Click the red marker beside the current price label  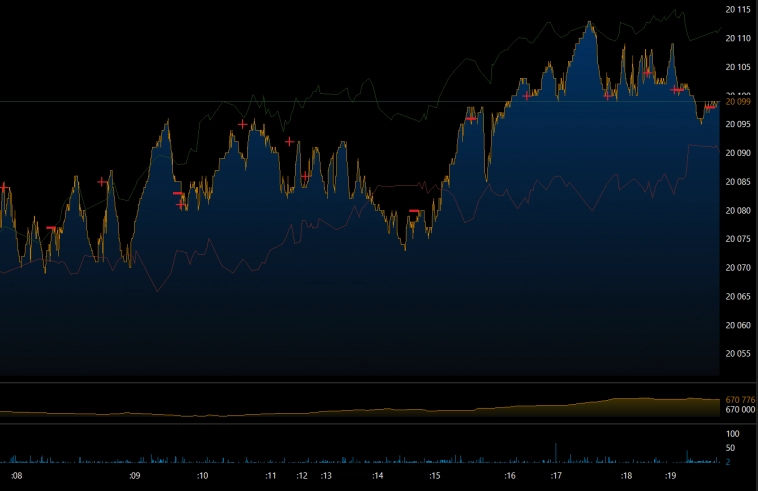(x=710, y=107)
